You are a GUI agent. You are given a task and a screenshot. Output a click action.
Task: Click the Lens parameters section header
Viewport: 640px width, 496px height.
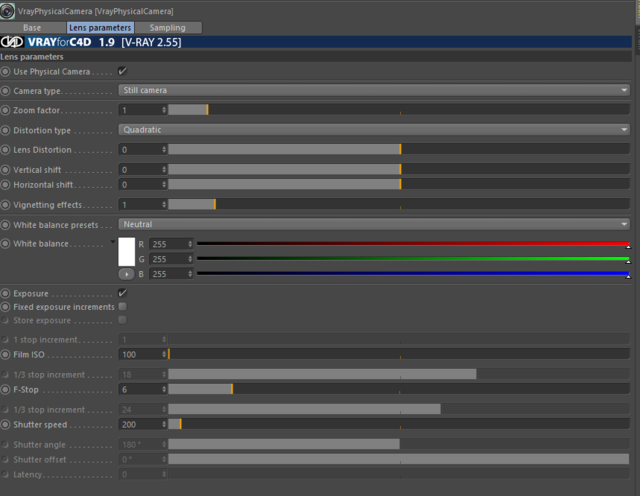coord(316,57)
